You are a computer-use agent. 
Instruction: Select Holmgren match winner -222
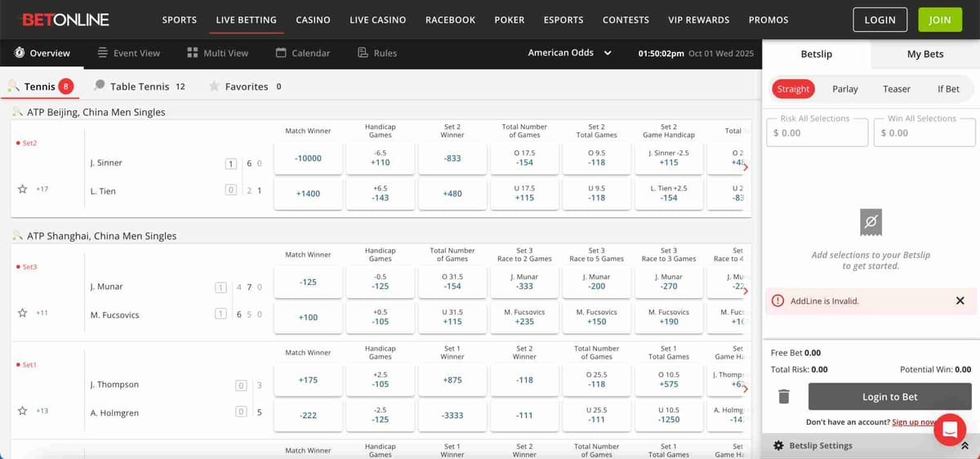[x=308, y=416]
